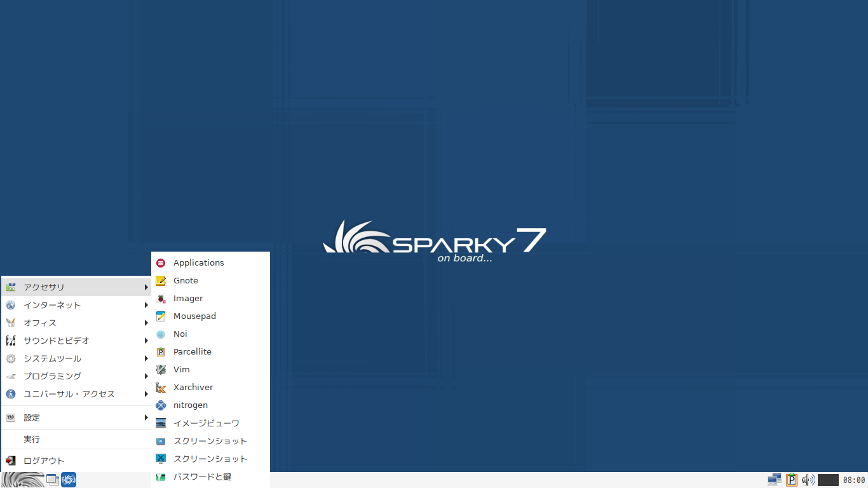Start the Raspberry Pi Imager
Viewport: 868px width, 488px height.
(x=210, y=298)
